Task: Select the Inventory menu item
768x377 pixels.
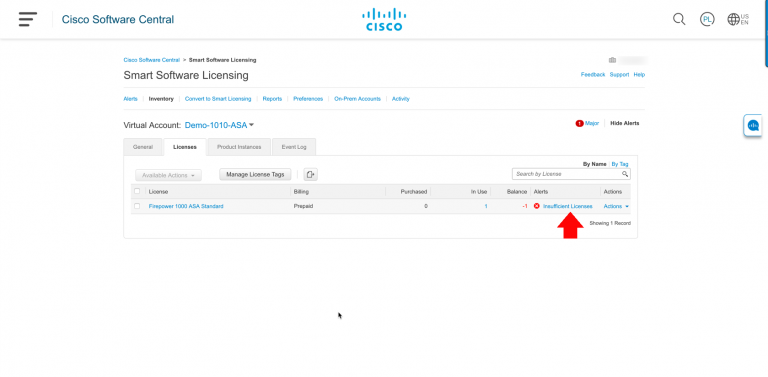Action: 161,98
